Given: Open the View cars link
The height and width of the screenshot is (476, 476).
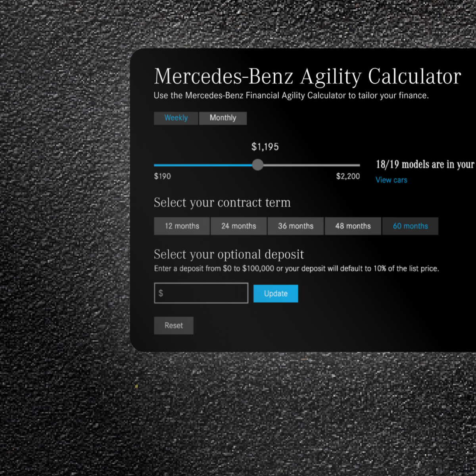Looking at the screenshot, I should [392, 180].
